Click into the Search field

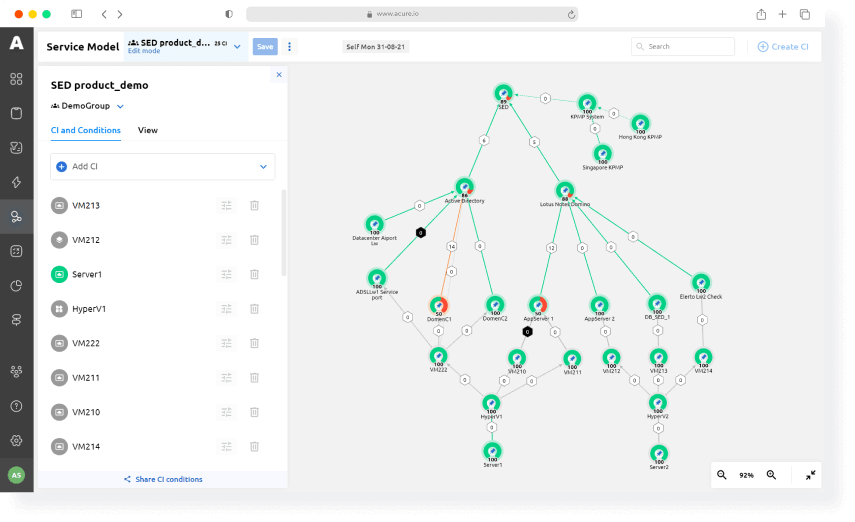click(x=683, y=47)
